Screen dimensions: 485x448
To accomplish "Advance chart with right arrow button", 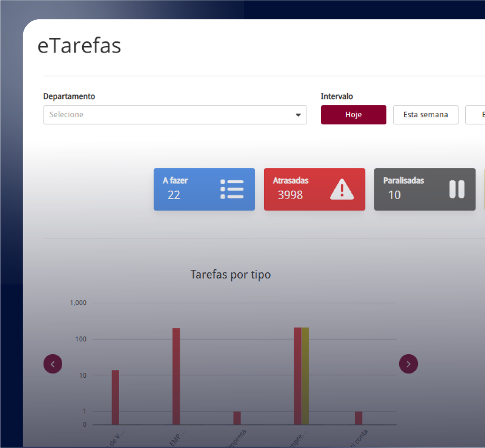I will pyautogui.click(x=409, y=364).
